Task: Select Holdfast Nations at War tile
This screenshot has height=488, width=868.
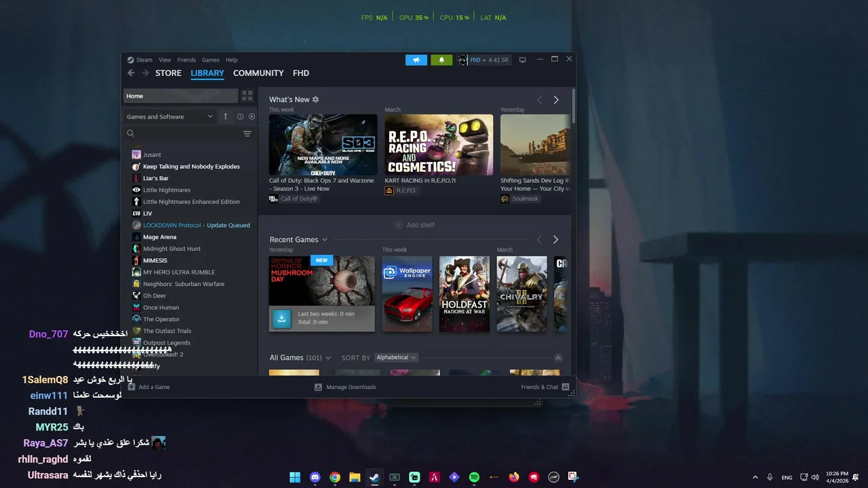Action: tap(465, 294)
